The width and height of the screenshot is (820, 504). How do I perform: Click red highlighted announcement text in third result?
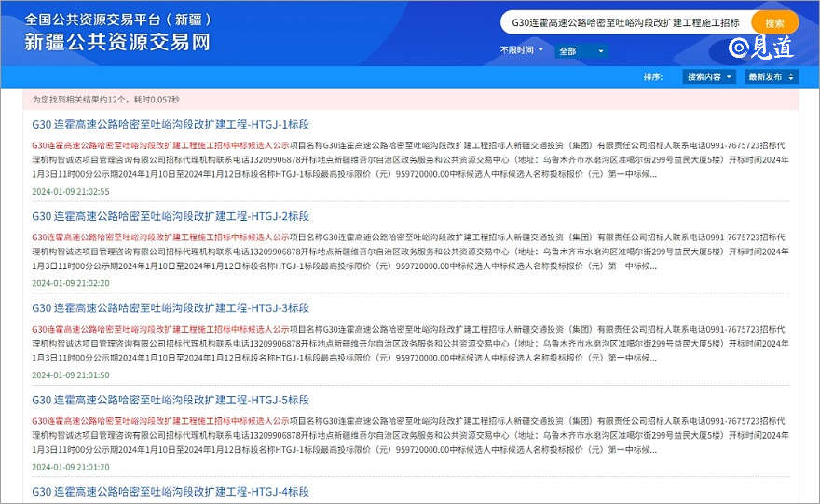coord(160,330)
